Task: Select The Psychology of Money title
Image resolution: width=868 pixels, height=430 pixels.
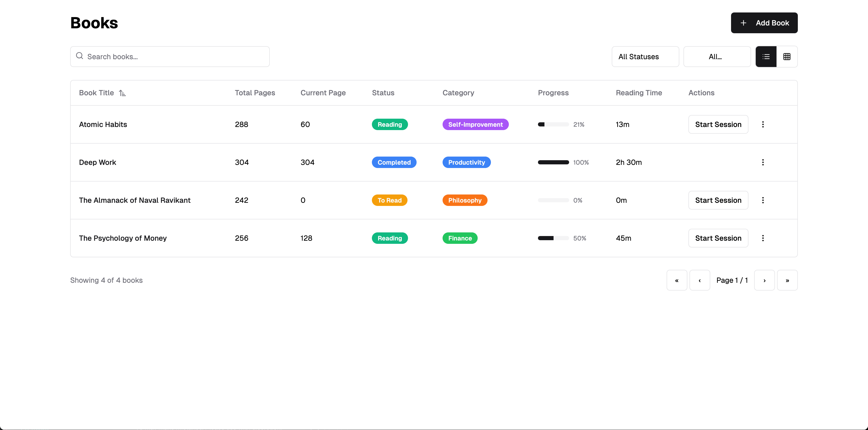Action: coord(123,238)
